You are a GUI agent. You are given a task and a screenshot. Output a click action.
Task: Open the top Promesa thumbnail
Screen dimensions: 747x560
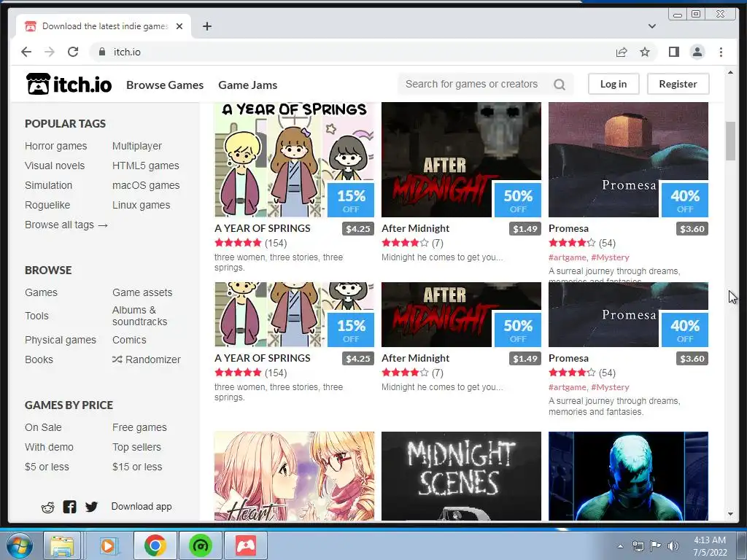(x=628, y=160)
